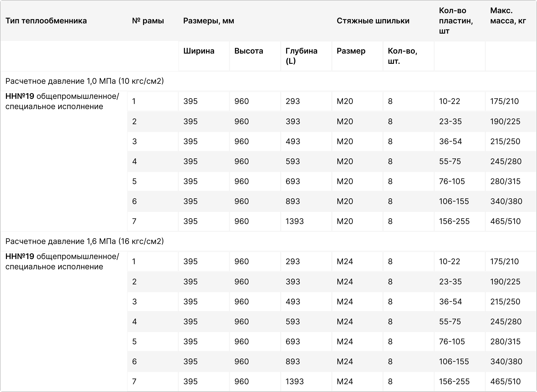
Task: Click the '№ рамы' column header
Action: coord(148,21)
